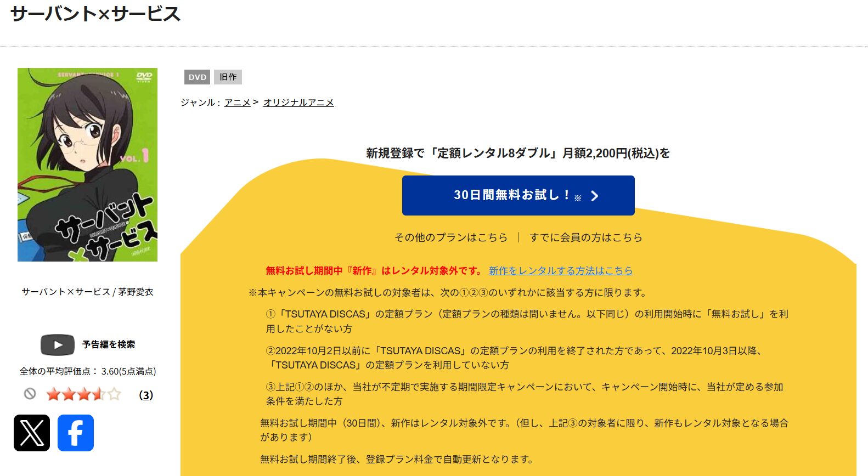Image resolution: width=868 pixels, height=476 pixels.
Task: Click the 無料お試し期間終了後 auto-renewal note
Action: [x=397, y=459]
